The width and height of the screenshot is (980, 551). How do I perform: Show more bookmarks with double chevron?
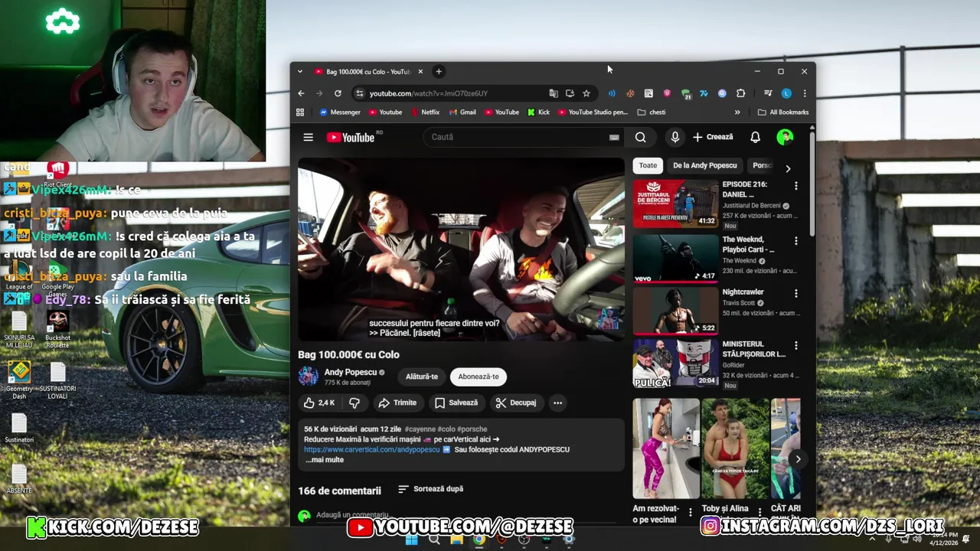pos(737,112)
